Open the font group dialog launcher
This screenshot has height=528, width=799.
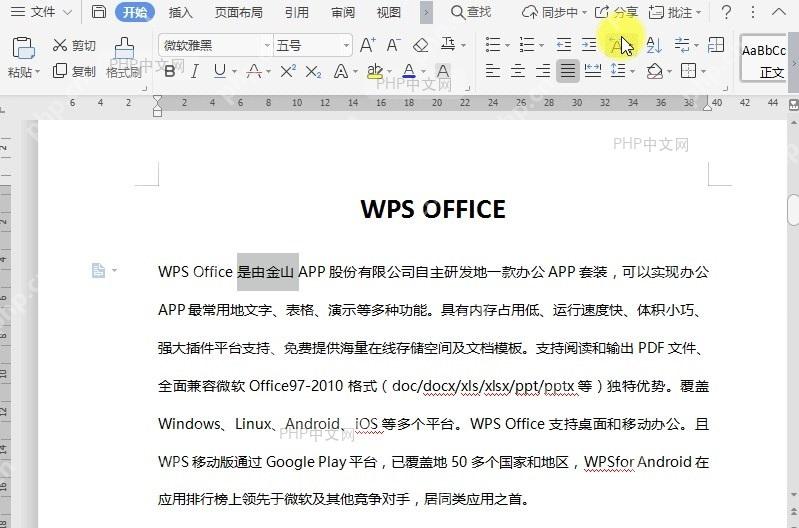pos(467,88)
